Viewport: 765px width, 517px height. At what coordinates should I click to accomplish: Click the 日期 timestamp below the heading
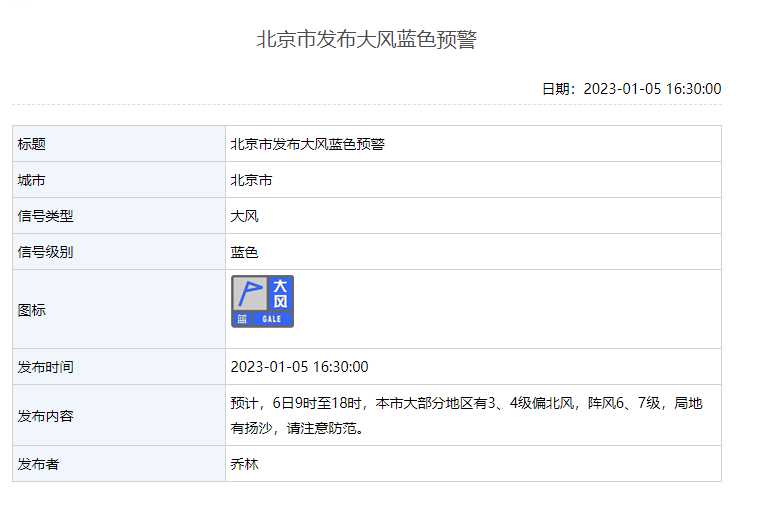point(631,88)
